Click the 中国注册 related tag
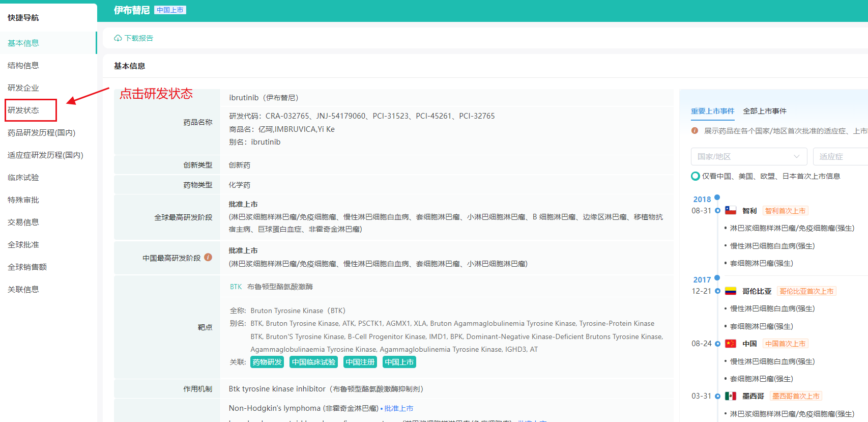Screen dimensions: 868x422 360,362
